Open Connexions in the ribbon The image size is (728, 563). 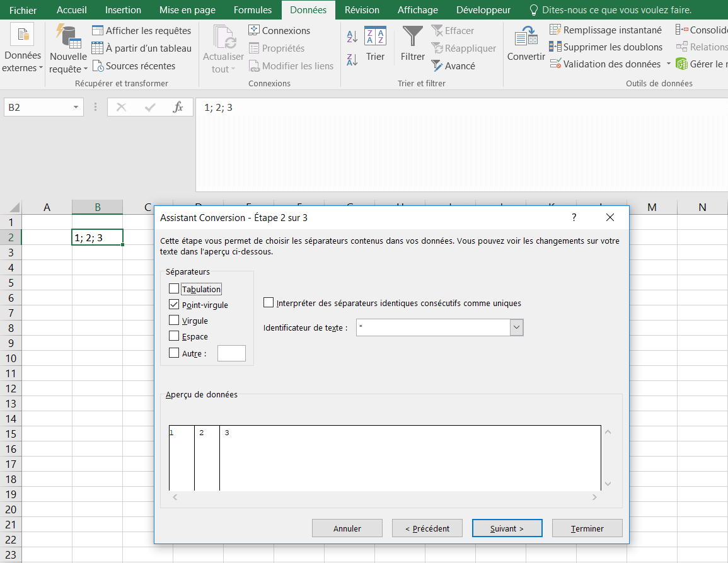(279, 31)
